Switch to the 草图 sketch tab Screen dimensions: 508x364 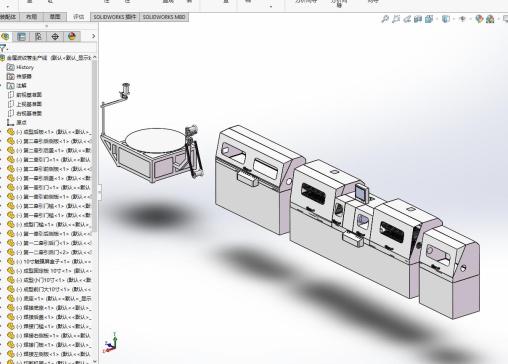click(55, 17)
